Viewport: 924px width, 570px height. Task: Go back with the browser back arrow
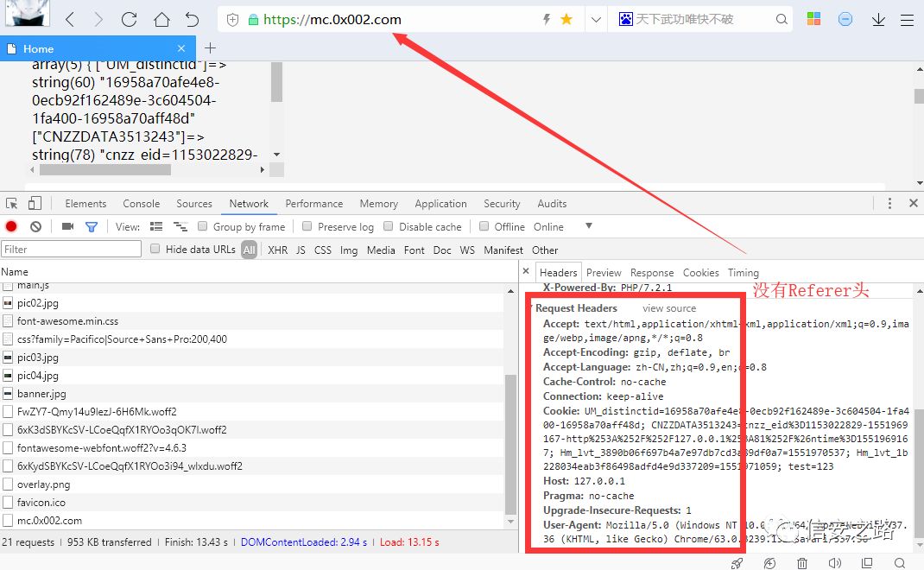(70, 20)
